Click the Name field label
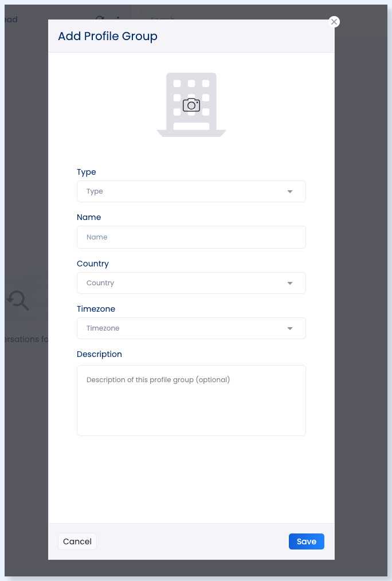This screenshot has height=581, width=392. (89, 217)
